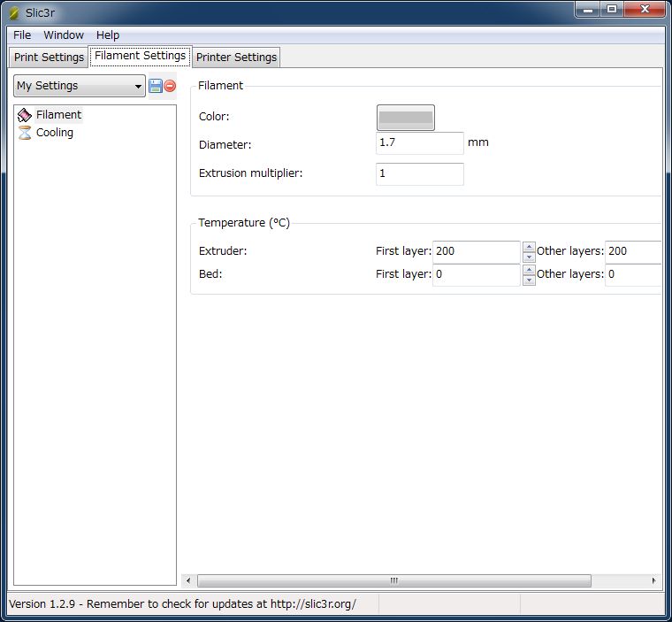Delete the current filament preset

170,86
